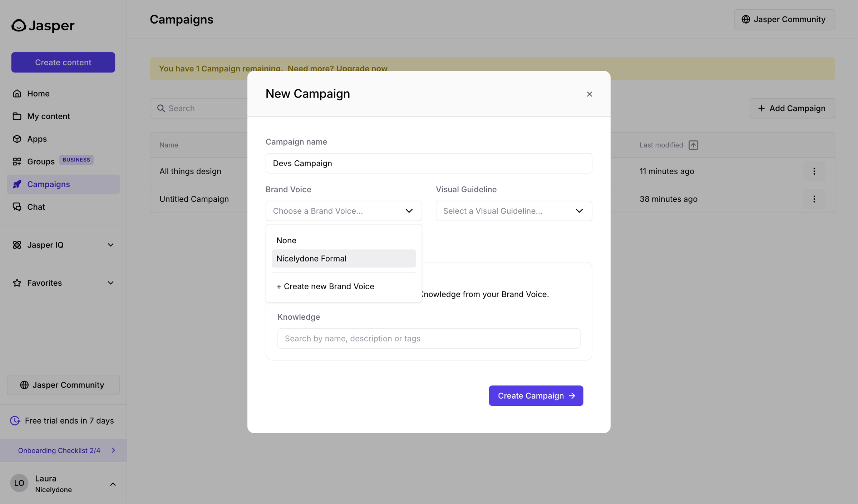This screenshot has height=504, width=858.
Task: Click the My content folder icon
Action: click(x=17, y=116)
